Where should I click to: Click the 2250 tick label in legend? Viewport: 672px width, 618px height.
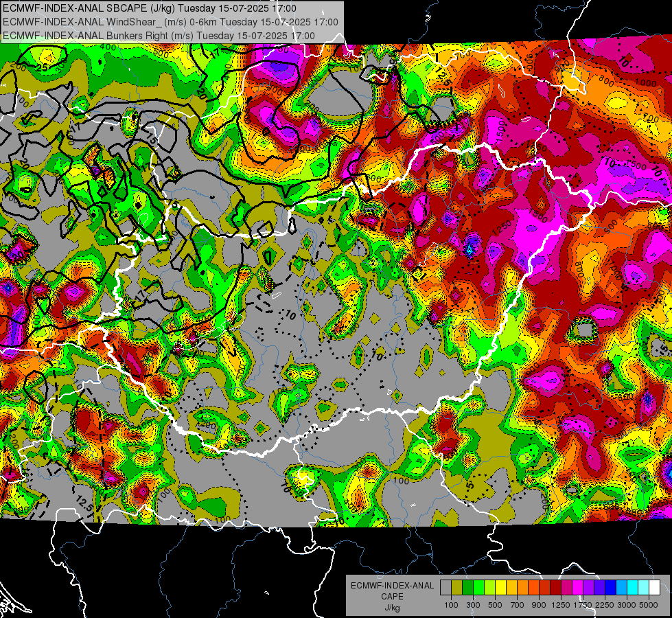pos(605,605)
